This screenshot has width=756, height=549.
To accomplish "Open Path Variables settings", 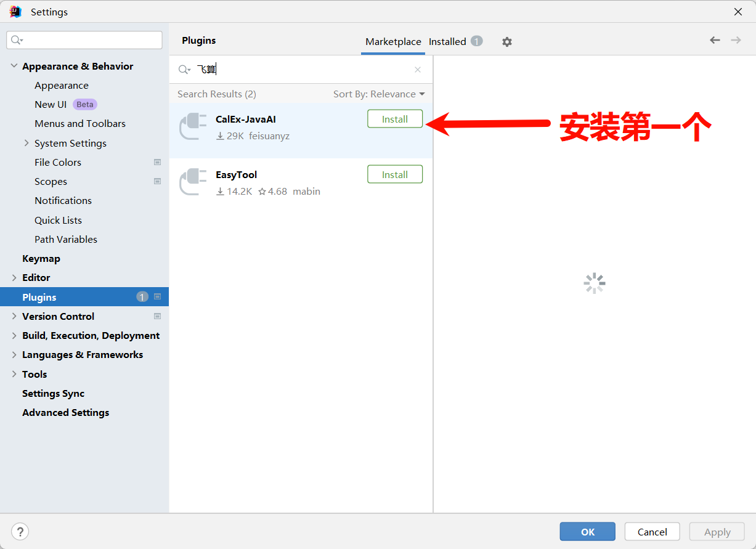I will coord(66,239).
